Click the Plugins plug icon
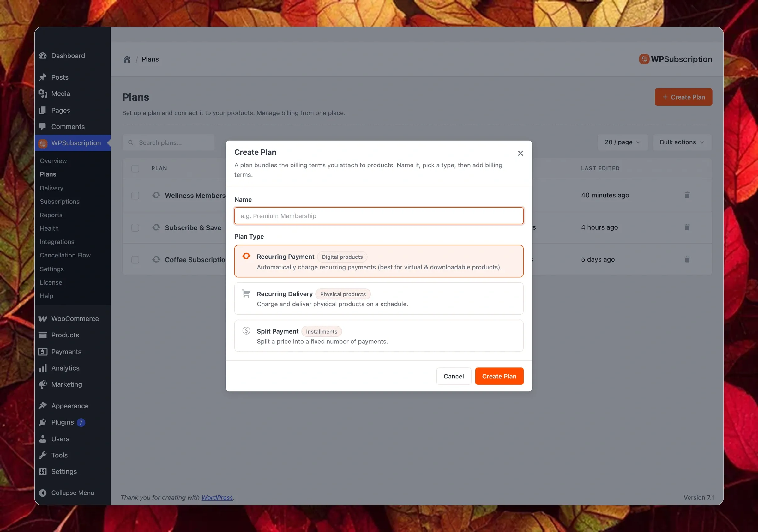The width and height of the screenshot is (758, 532). pyautogui.click(x=43, y=422)
